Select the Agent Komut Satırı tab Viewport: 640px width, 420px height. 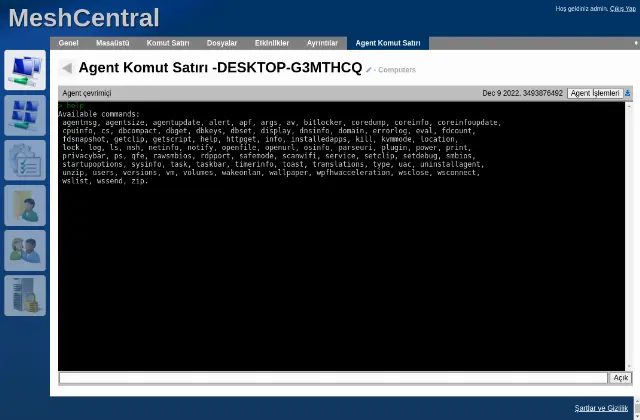pos(388,43)
